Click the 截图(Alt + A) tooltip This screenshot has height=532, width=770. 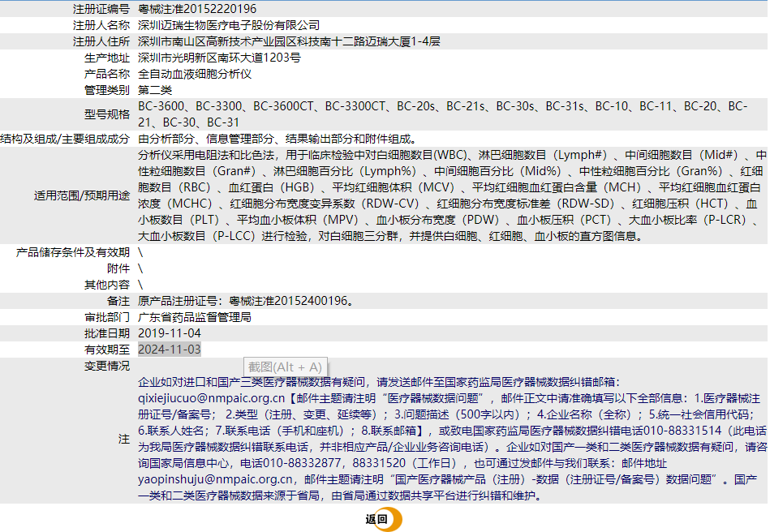(x=286, y=367)
